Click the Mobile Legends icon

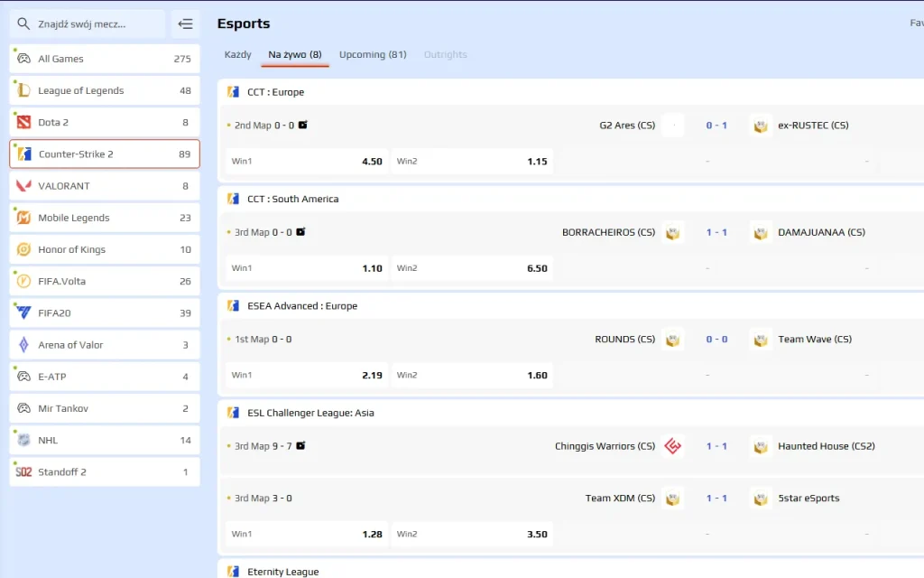23,218
